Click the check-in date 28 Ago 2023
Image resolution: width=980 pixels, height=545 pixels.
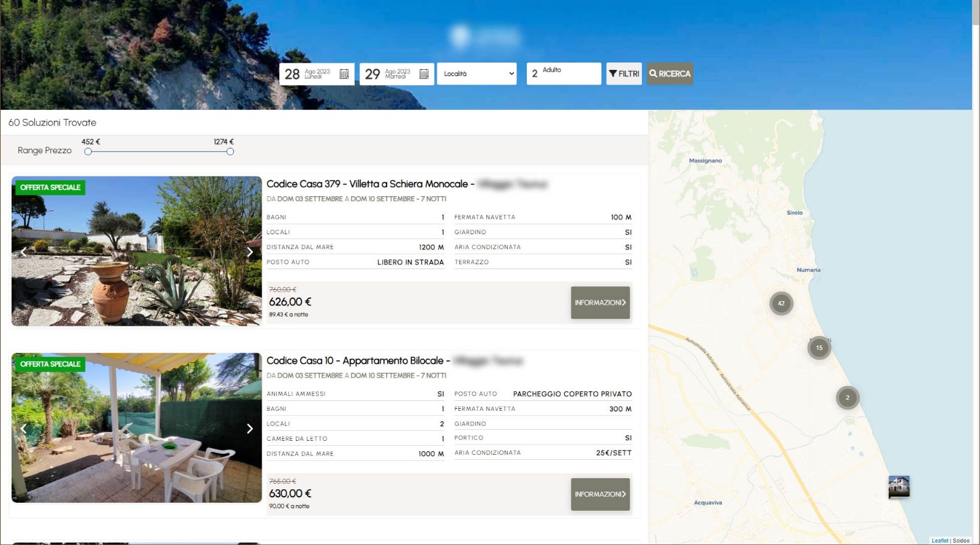coord(317,74)
